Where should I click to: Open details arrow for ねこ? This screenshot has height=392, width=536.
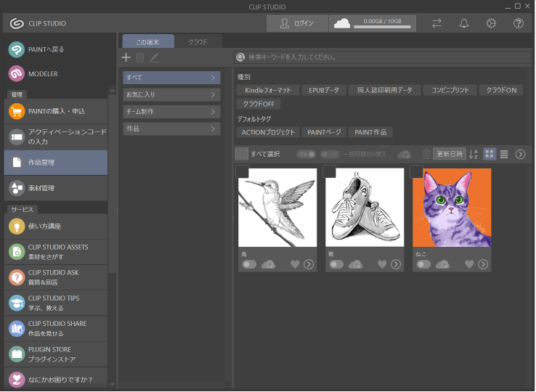(483, 264)
